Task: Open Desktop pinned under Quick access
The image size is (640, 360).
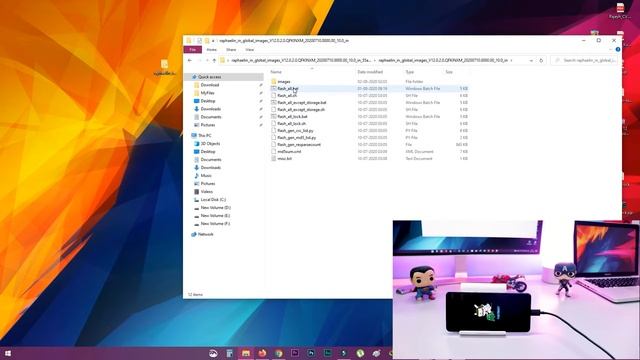Action: pos(208,101)
